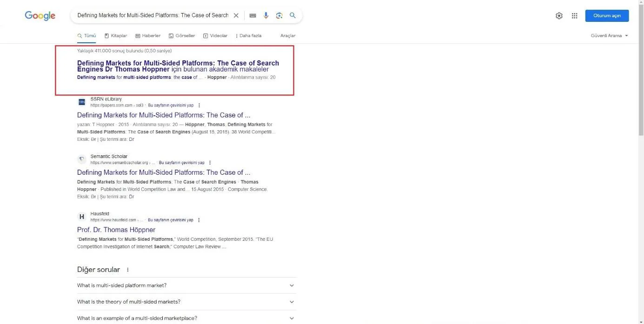Open Prof. Dr. Thomas Höppner link
The image size is (644, 324).
[116, 230]
